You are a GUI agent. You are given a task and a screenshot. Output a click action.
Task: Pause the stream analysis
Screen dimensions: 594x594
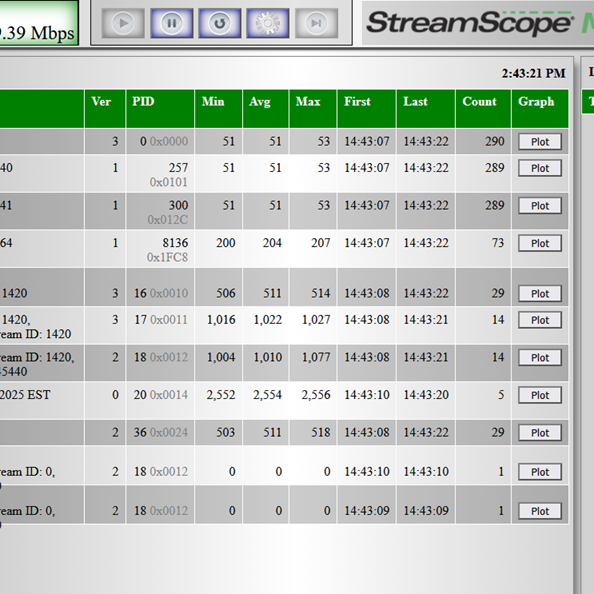pyautogui.click(x=172, y=23)
